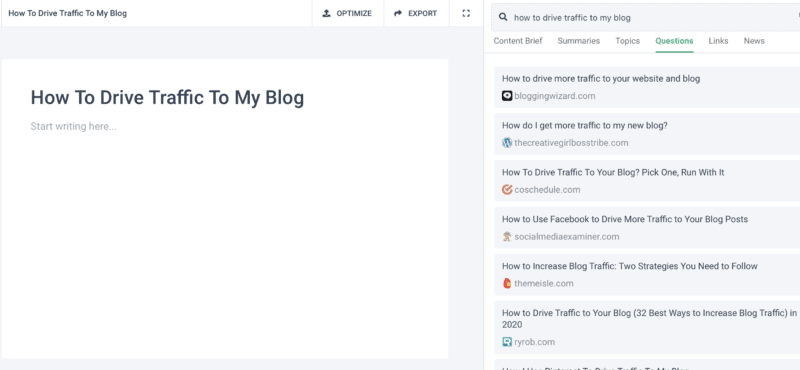Open 'How do I get more traffic to my new blog?'
The image size is (800, 370).
(585, 126)
